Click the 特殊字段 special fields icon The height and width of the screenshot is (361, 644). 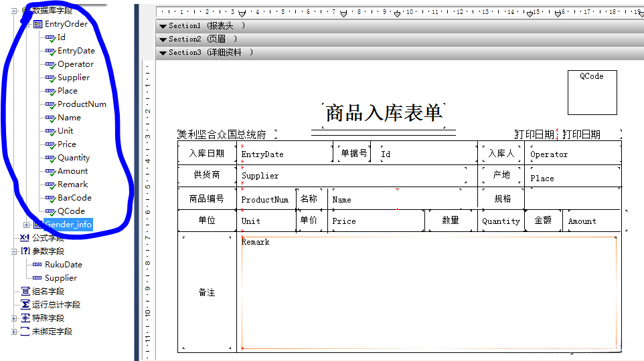pyautogui.click(x=25, y=318)
